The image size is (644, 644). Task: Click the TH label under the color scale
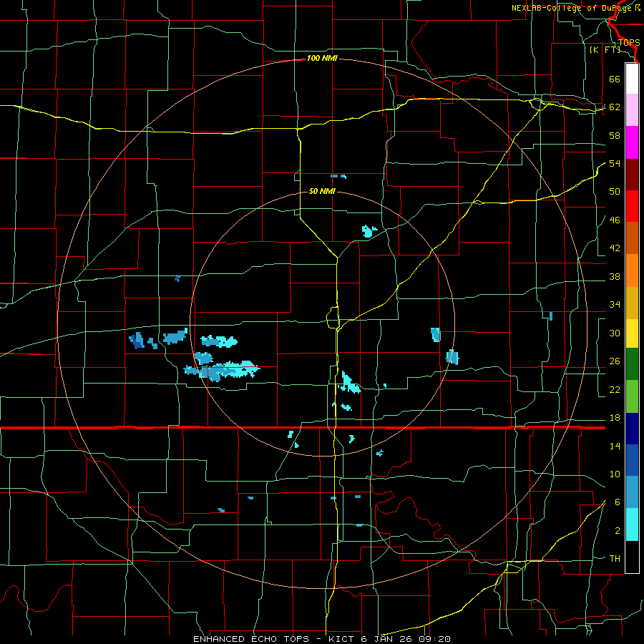coord(615,559)
